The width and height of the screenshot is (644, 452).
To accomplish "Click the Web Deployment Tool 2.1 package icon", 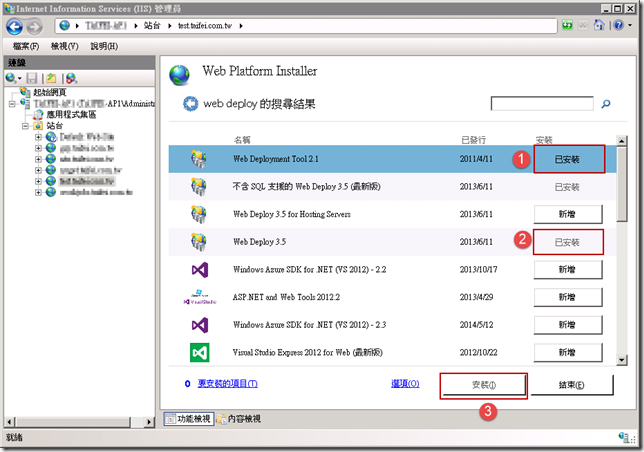I will click(199, 159).
